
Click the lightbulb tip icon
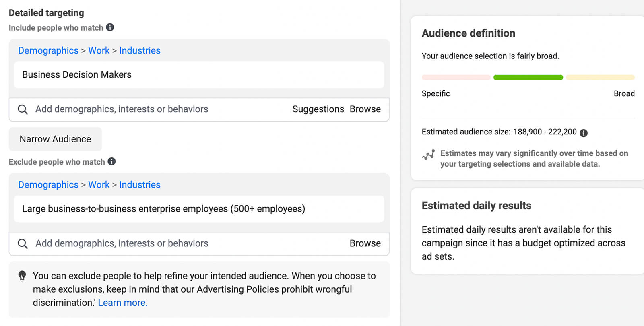(x=22, y=276)
